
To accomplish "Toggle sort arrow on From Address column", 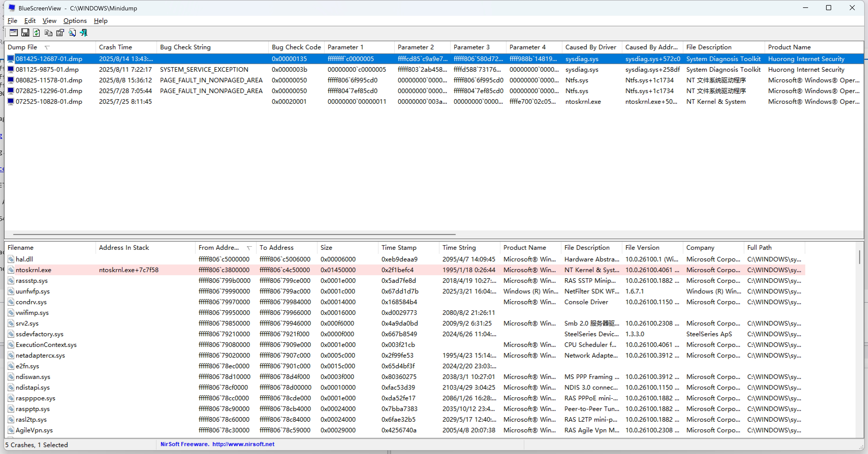I will (249, 248).
